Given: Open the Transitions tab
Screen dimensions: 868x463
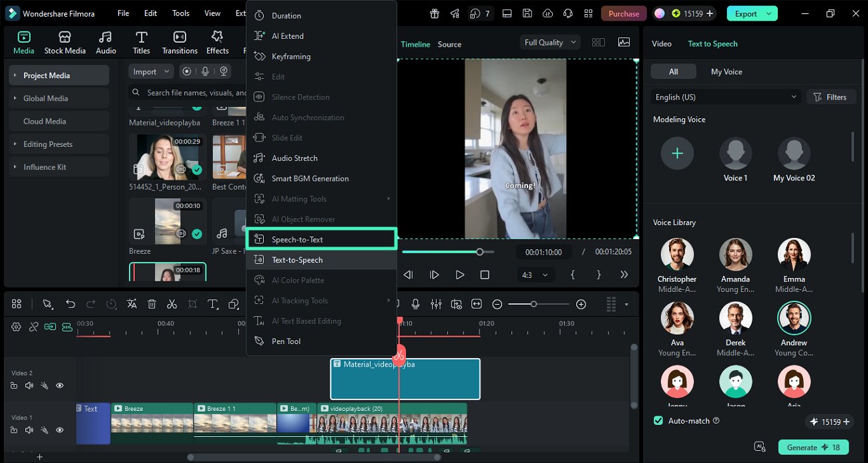Looking at the screenshot, I should coord(180,43).
